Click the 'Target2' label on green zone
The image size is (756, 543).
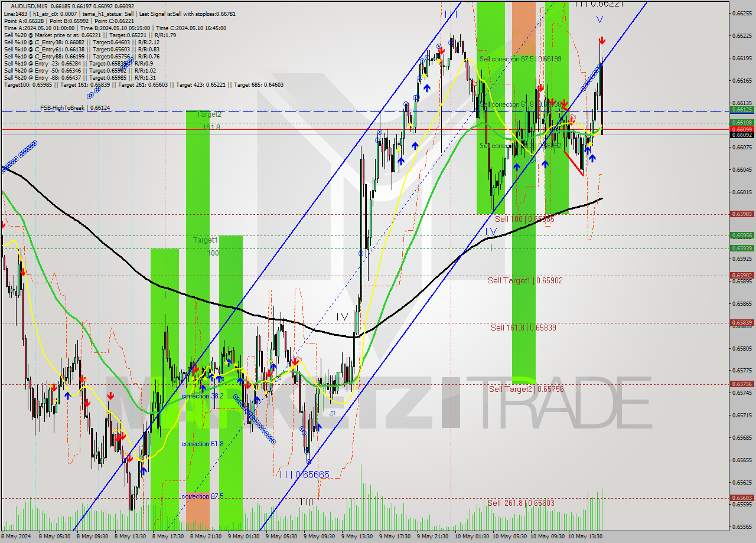click(x=209, y=115)
